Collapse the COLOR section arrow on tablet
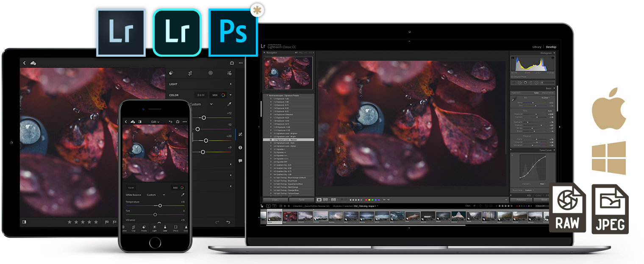644x264 pixels. coord(230,95)
